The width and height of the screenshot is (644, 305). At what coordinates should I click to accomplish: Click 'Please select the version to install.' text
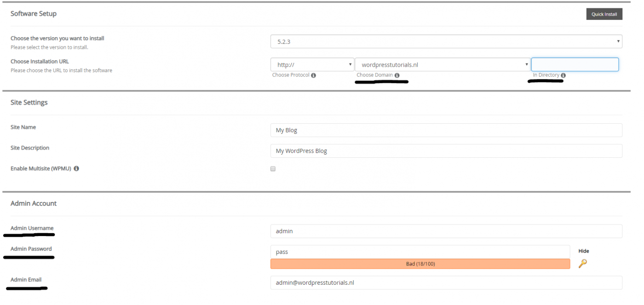[x=49, y=47]
